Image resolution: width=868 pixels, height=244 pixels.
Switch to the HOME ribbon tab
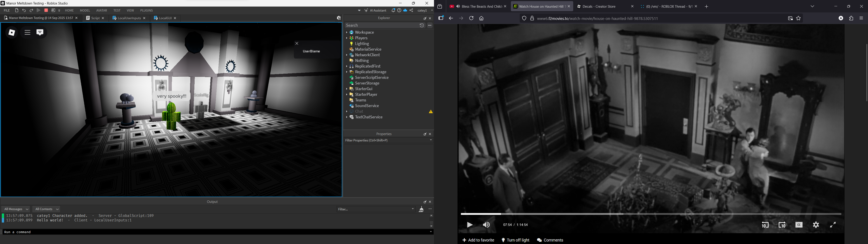[69, 10]
